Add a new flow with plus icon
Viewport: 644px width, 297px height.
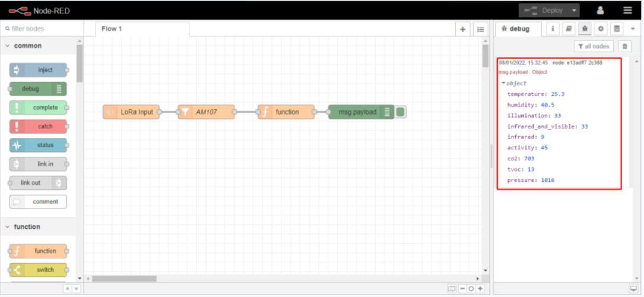(463, 29)
